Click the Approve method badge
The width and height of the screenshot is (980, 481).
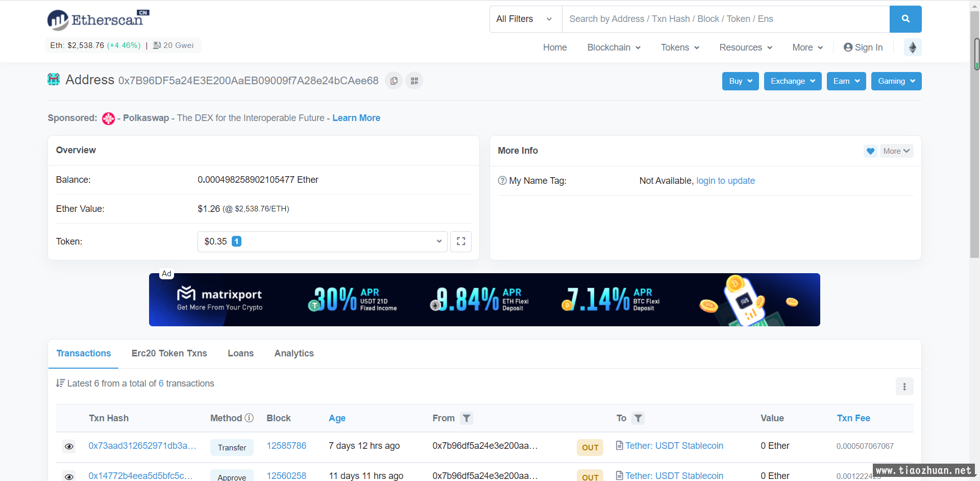click(232, 475)
